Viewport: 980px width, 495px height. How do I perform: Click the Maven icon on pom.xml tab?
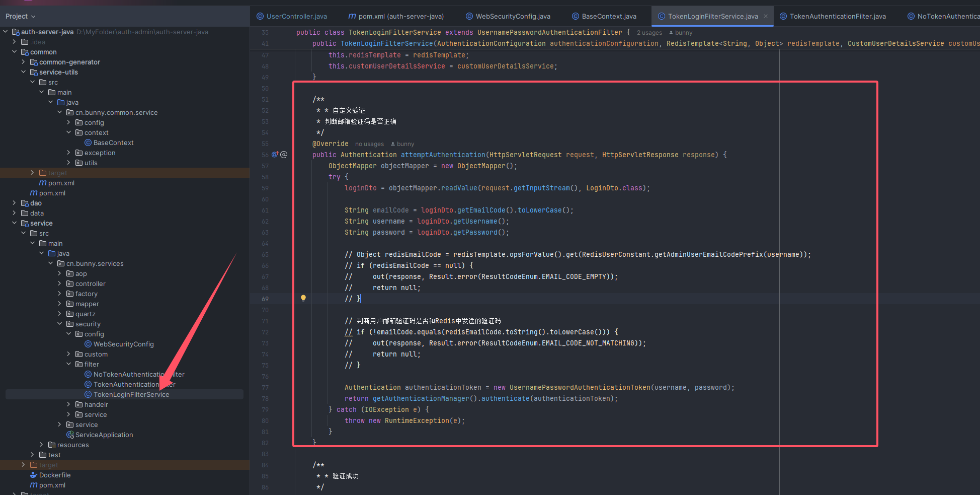pos(352,16)
